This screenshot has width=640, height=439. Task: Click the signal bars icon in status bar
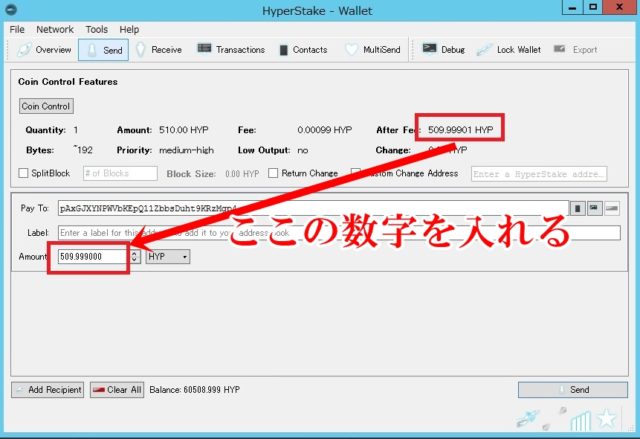(581, 420)
